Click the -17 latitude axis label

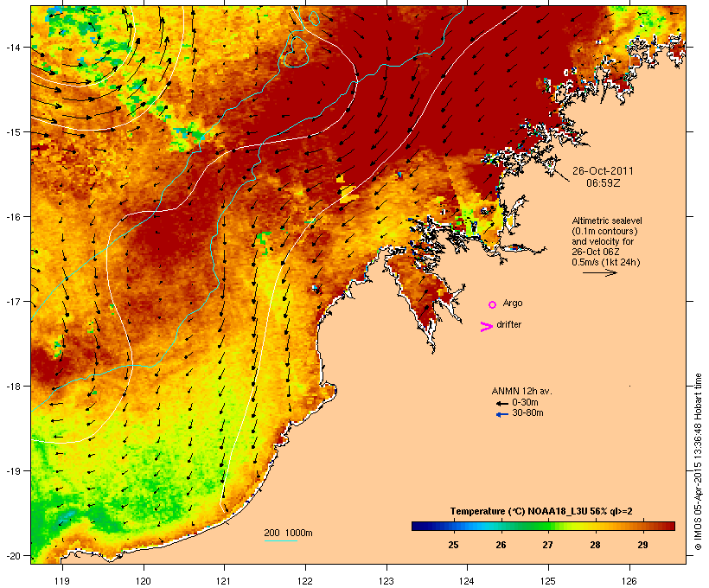13,302
